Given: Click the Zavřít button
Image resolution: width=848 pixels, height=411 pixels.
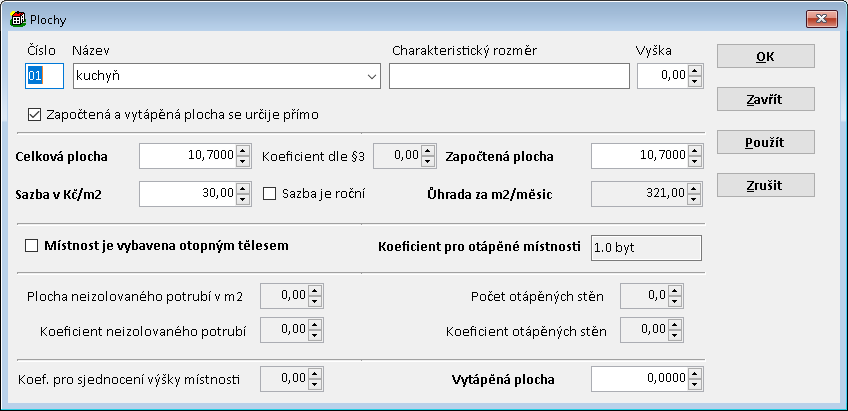Looking at the screenshot, I should (765, 99).
